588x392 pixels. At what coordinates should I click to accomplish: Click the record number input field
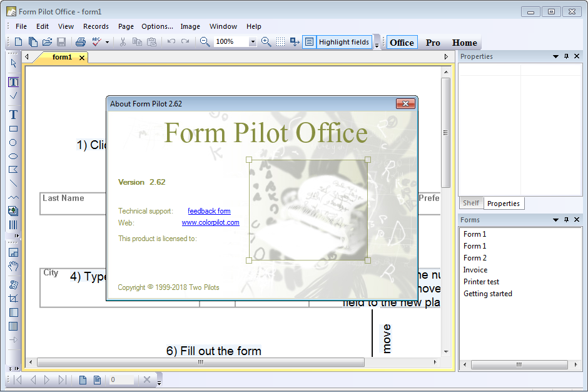click(121, 379)
